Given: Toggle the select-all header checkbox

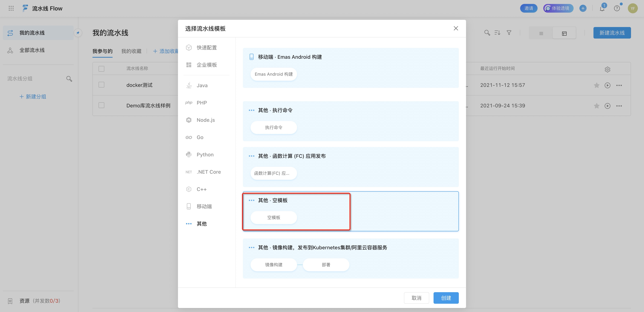Looking at the screenshot, I should coord(101,69).
